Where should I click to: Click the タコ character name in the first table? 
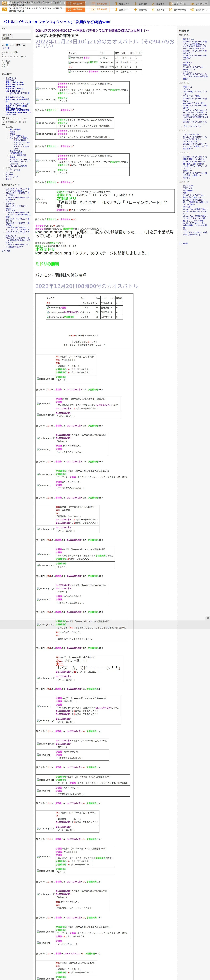pyautogui.click(x=70, y=67)
